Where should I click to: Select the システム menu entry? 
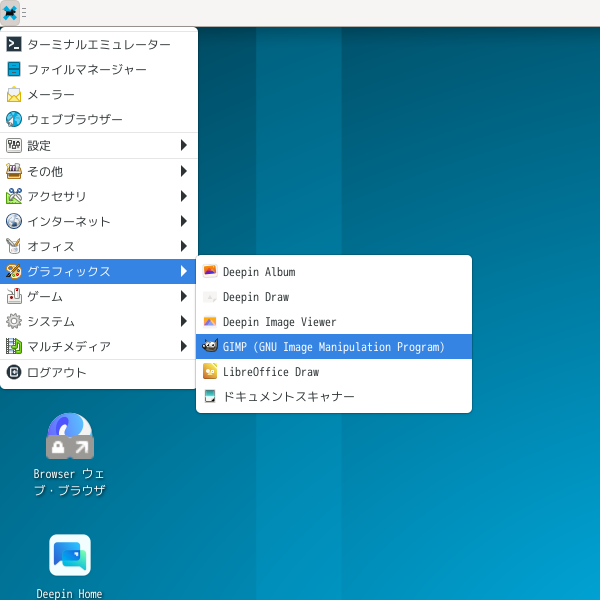pyautogui.click(x=52, y=321)
